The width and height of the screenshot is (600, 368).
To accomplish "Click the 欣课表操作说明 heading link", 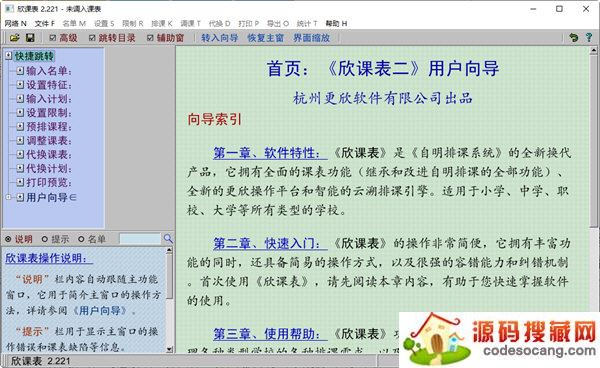I will (x=49, y=259).
